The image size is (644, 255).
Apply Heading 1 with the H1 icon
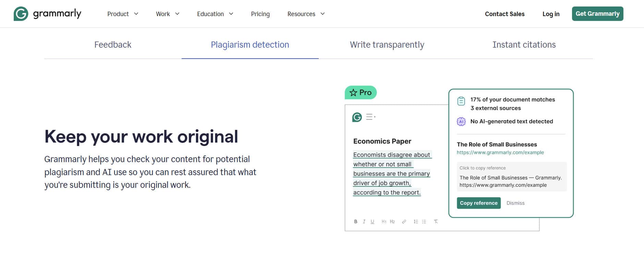pos(384,222)
